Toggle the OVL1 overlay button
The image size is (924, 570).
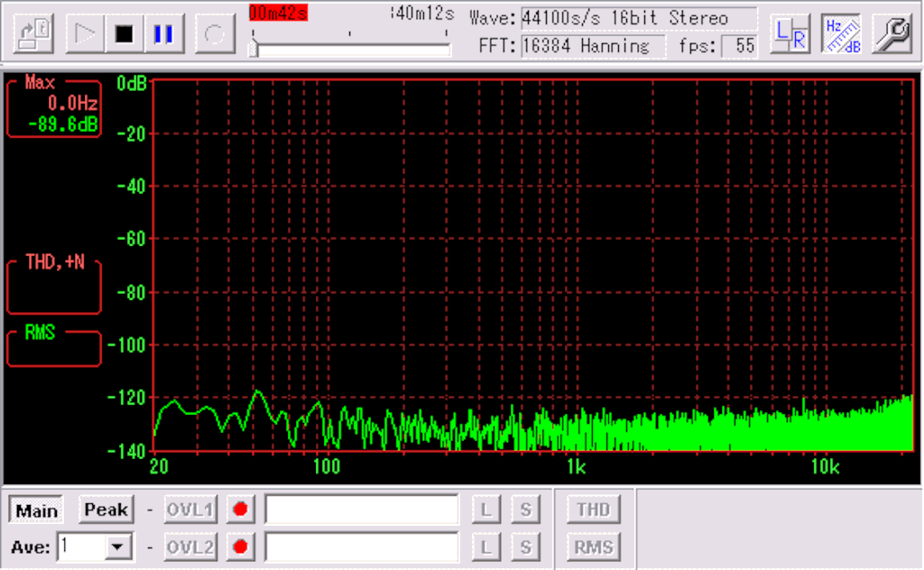pos(189,510)
